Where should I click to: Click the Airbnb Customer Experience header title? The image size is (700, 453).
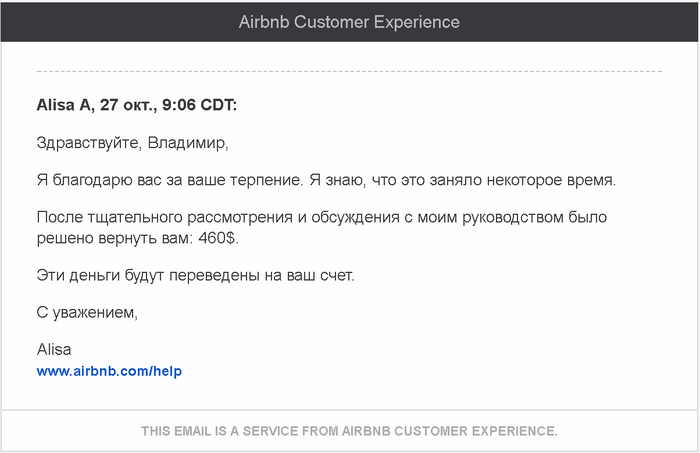(349, 22)
